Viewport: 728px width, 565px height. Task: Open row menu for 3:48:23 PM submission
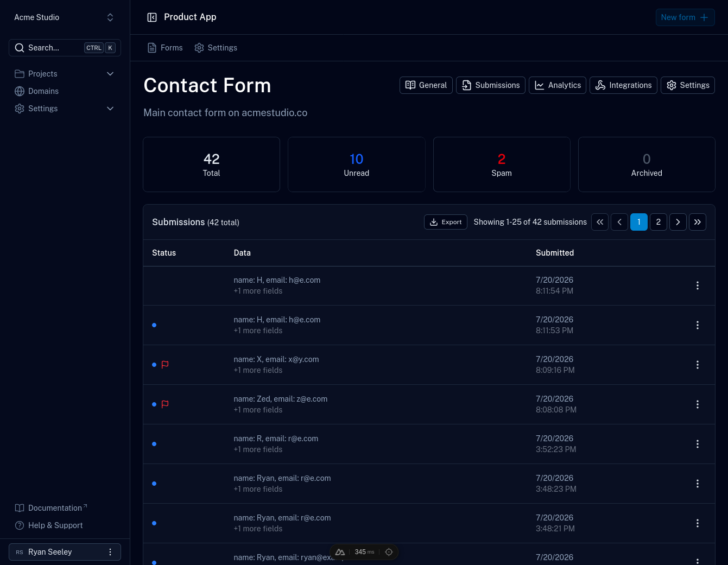coord(698,484)
